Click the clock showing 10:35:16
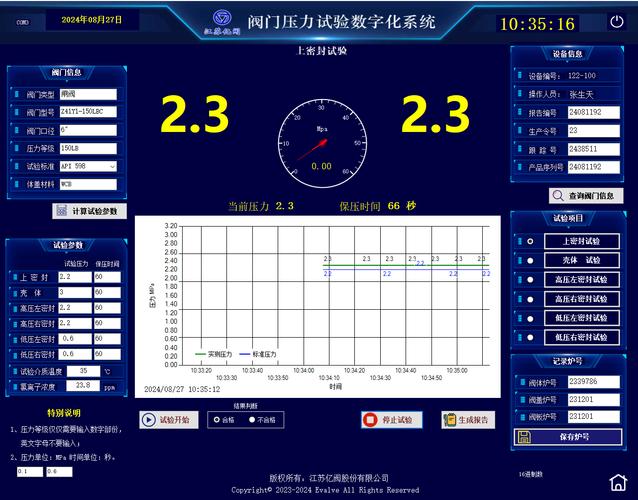The image size is (638, 500). coord(537,24)
